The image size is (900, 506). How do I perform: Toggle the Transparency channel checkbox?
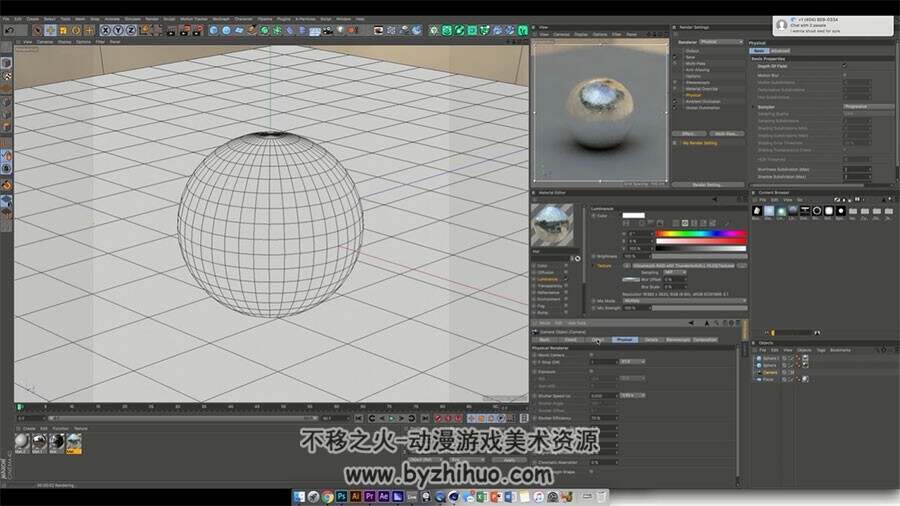click(x=566, y=286)
